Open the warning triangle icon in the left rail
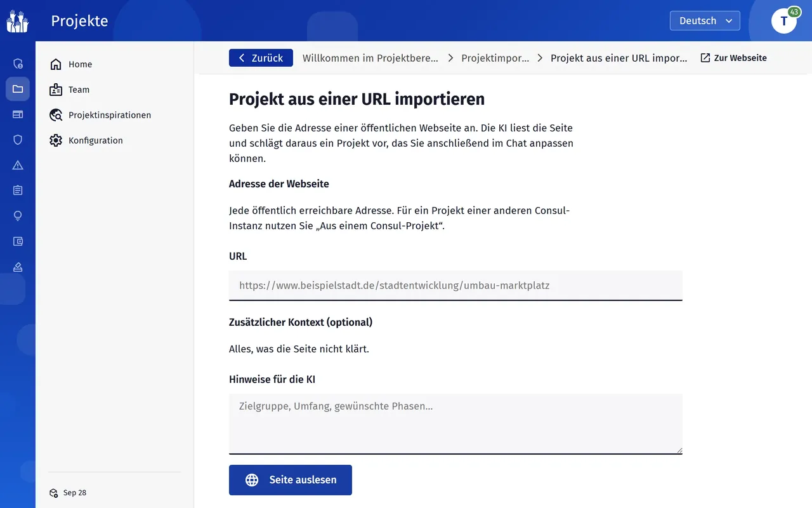The height and width of the screenshot is (508, 812). pos(18,165)
